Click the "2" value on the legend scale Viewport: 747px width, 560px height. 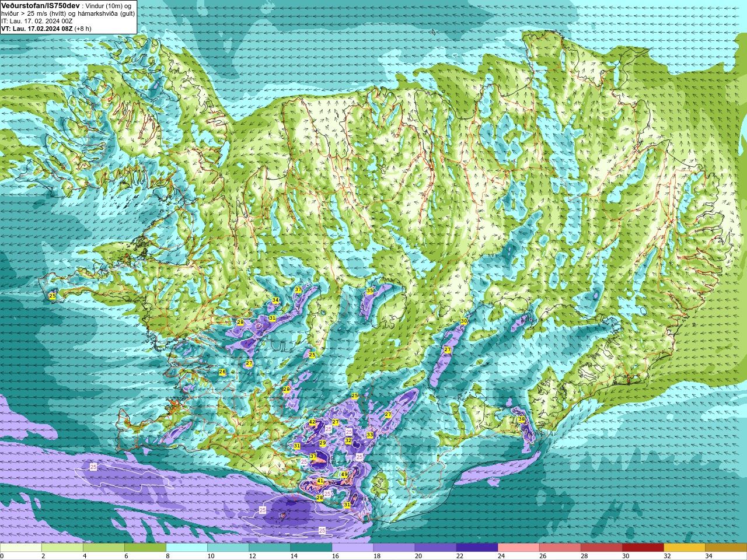[x=43, y=556]
